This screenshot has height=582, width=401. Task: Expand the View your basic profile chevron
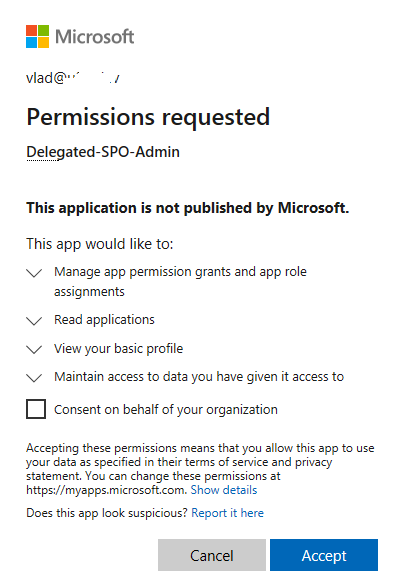point(34,349)
